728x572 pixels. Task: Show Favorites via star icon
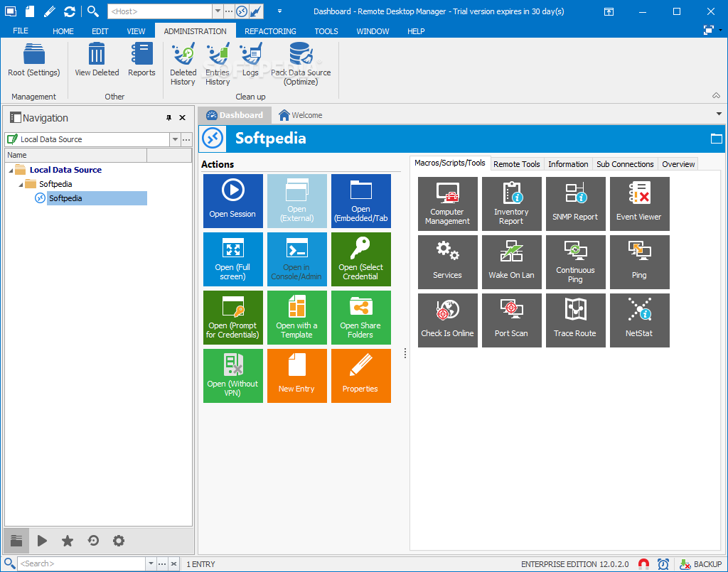pos(68,541)
